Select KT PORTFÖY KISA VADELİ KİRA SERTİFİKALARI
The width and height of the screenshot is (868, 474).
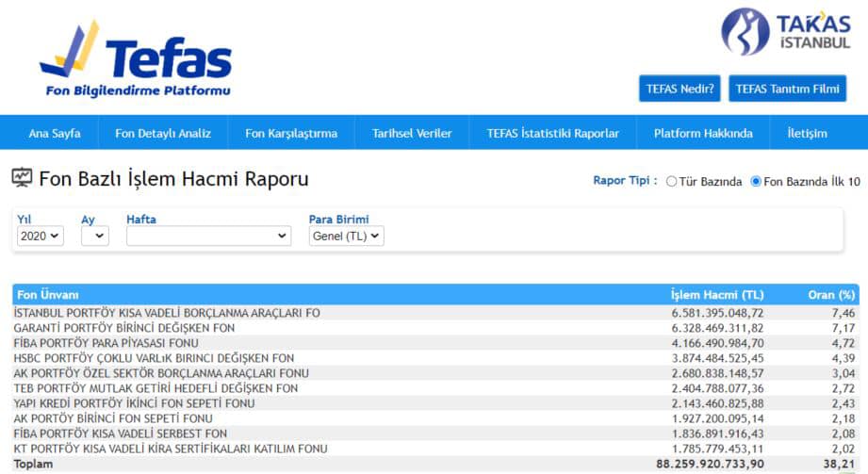tap(171, 449)
